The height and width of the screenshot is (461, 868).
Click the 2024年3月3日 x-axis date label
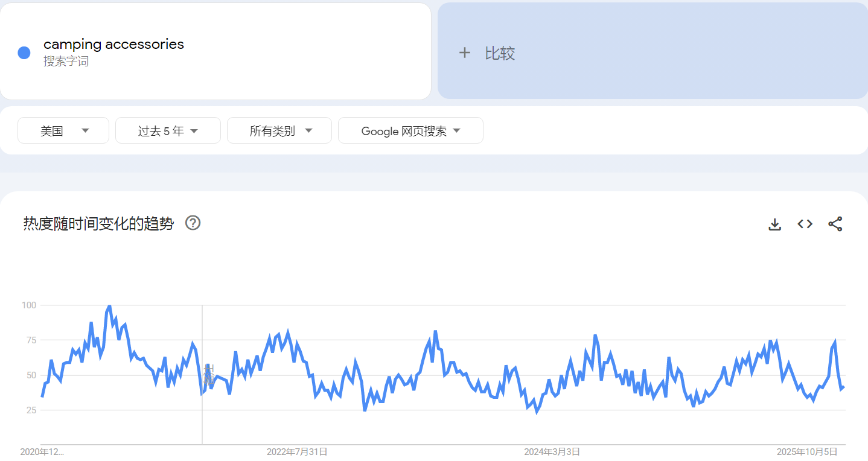point(552,451)
